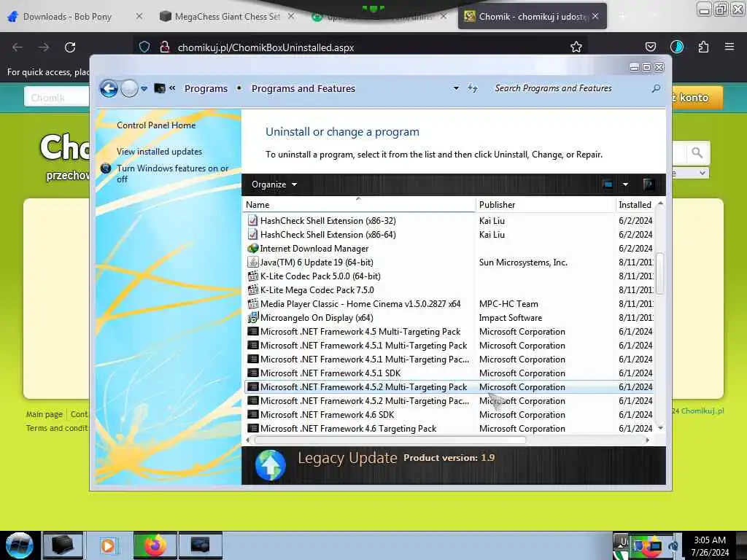Screen dimensions: 747x560
Task: Click Sun Microsystems, Inc. publisher cell
Action: pos(523,262)
